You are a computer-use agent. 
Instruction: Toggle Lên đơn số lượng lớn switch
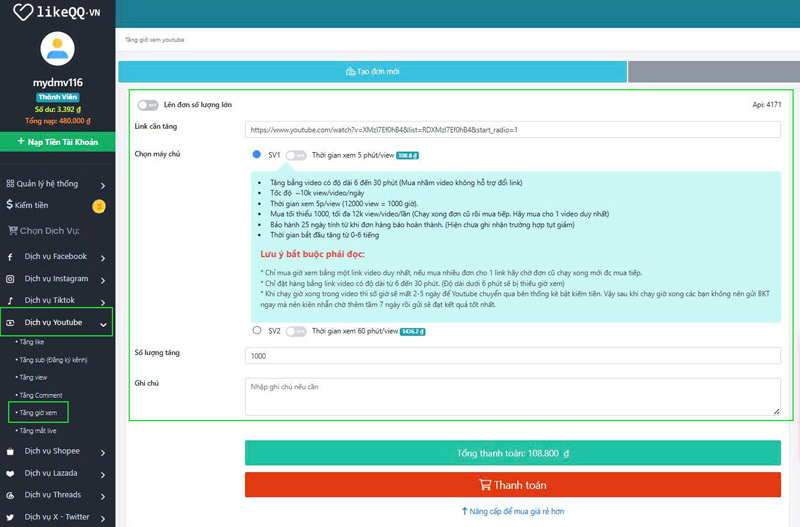click(x=148, y=105)
